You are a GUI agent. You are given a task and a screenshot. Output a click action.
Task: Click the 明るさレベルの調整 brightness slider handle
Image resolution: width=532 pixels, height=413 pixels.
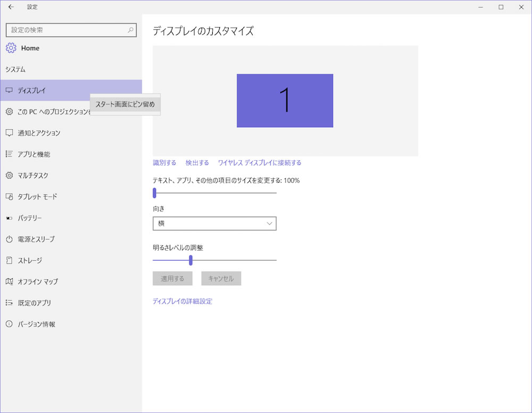[x=190, y=260]
